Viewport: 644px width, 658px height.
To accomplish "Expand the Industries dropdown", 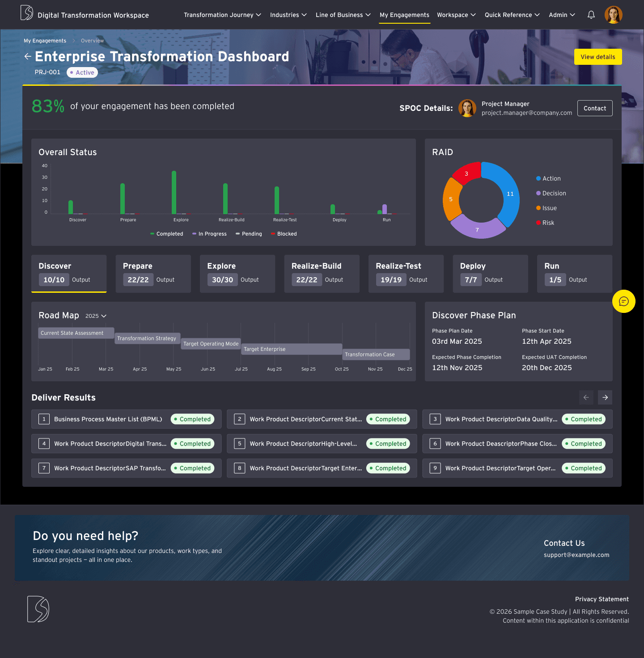I will click(x=288, y=15).
